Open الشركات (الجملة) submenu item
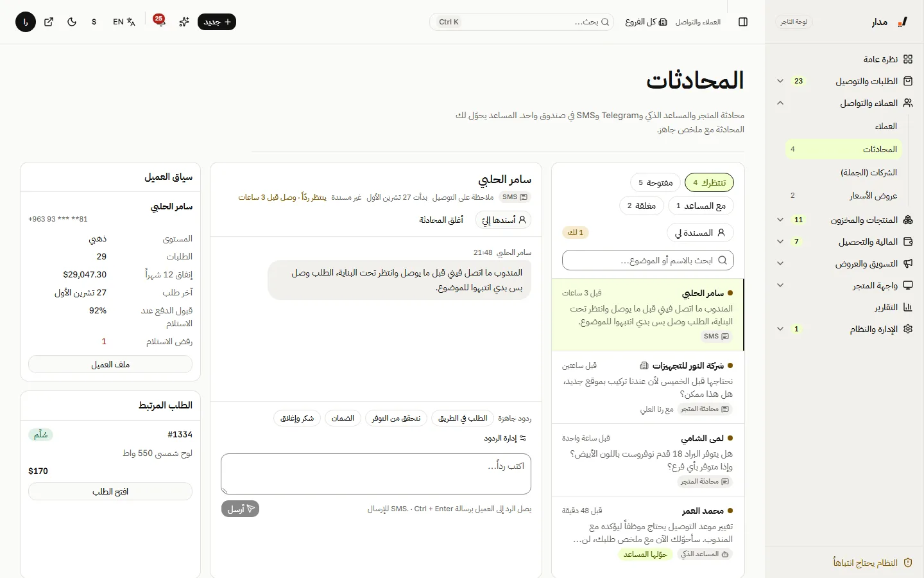 pos(844,172)
